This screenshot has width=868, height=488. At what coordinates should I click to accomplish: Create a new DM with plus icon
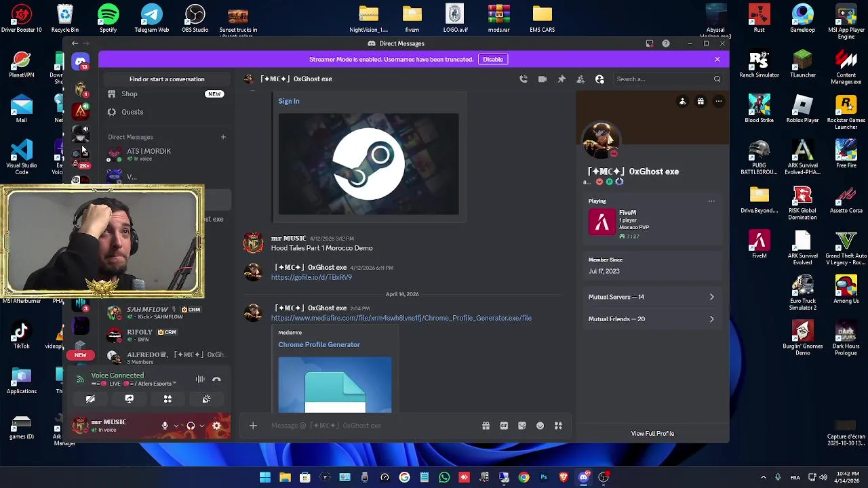tap(223, 137)
